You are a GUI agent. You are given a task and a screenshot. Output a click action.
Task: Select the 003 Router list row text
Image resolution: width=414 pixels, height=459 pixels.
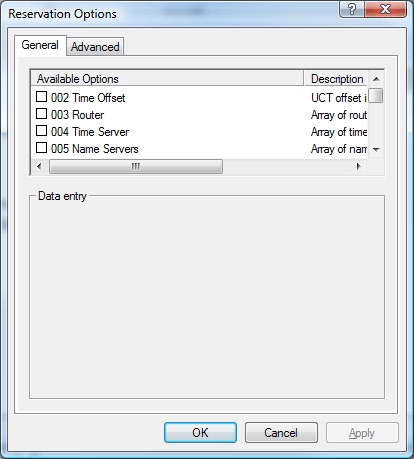point(77,115)
